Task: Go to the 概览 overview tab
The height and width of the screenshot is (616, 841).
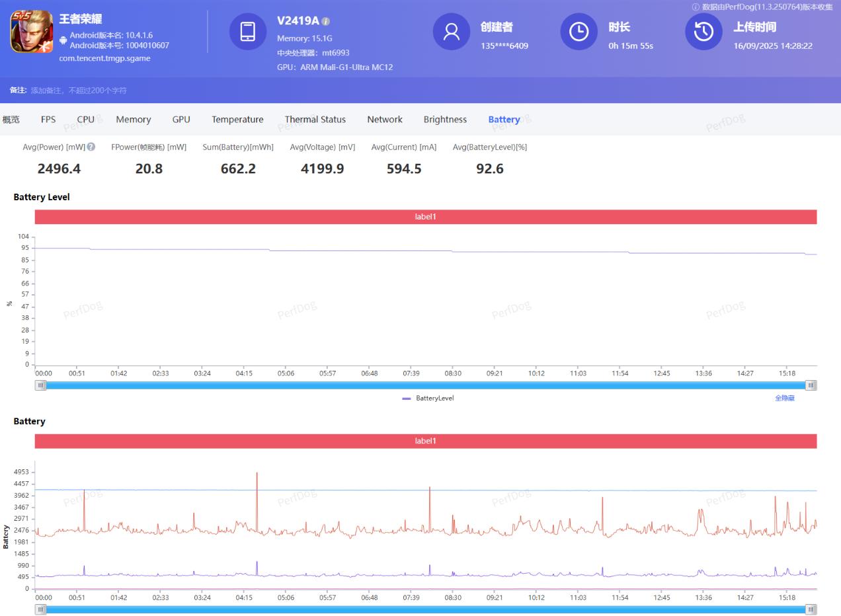Action: pyautogui.click(x=11, y=120)
